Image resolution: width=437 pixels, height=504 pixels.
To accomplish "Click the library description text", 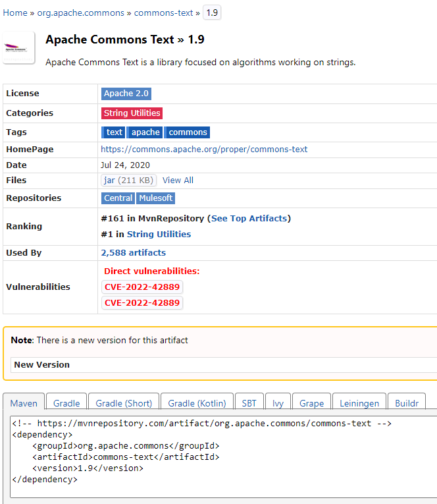I will (201, 63).
